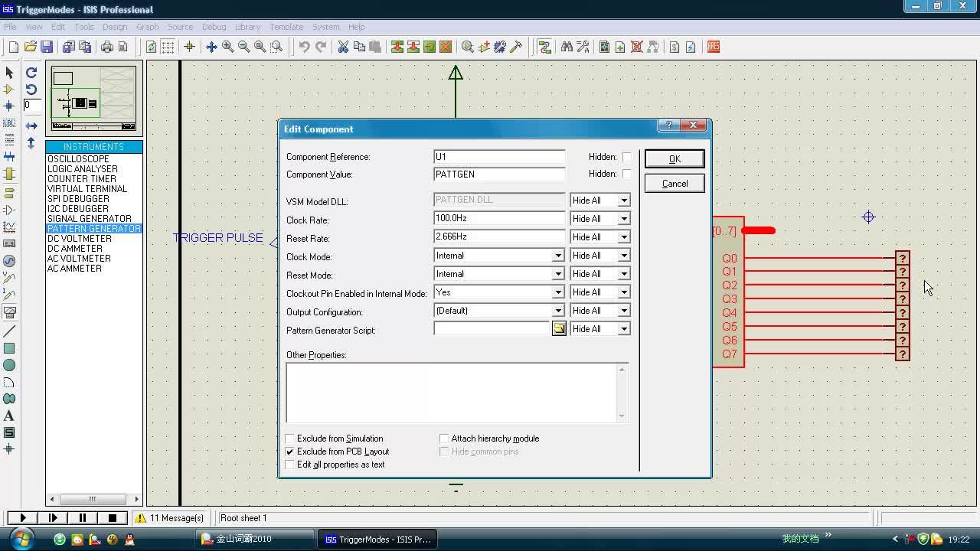Click the Open Design folder icon
Viewport: 980px width, 551px height.
pos(31,47)
